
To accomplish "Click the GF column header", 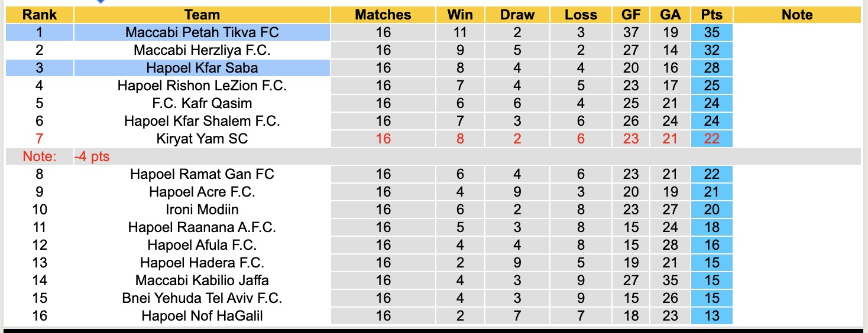I will [631, 15].
